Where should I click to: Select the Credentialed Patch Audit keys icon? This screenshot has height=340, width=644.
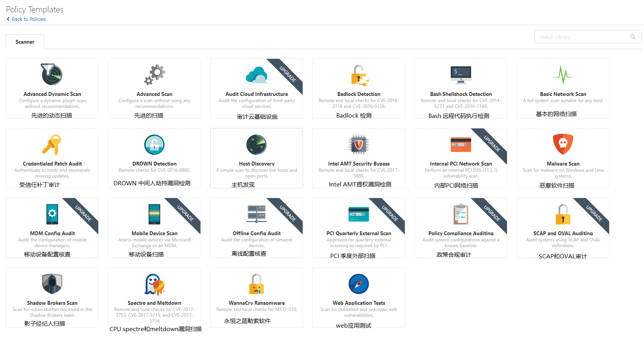tap(52, 145)
